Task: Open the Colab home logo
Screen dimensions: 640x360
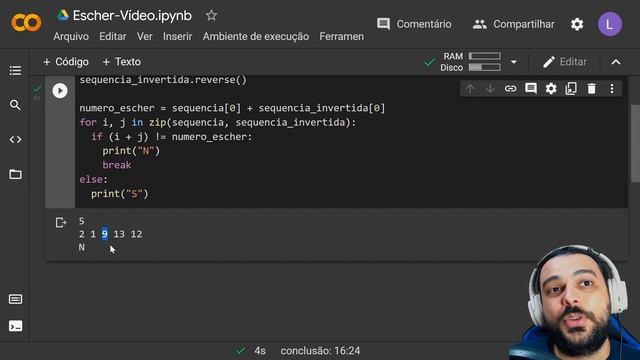Action: click(26, 23)
